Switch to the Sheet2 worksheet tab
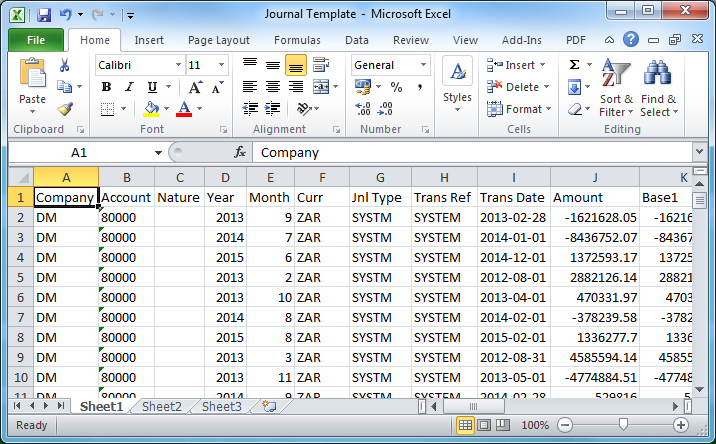 pos(162,407)
